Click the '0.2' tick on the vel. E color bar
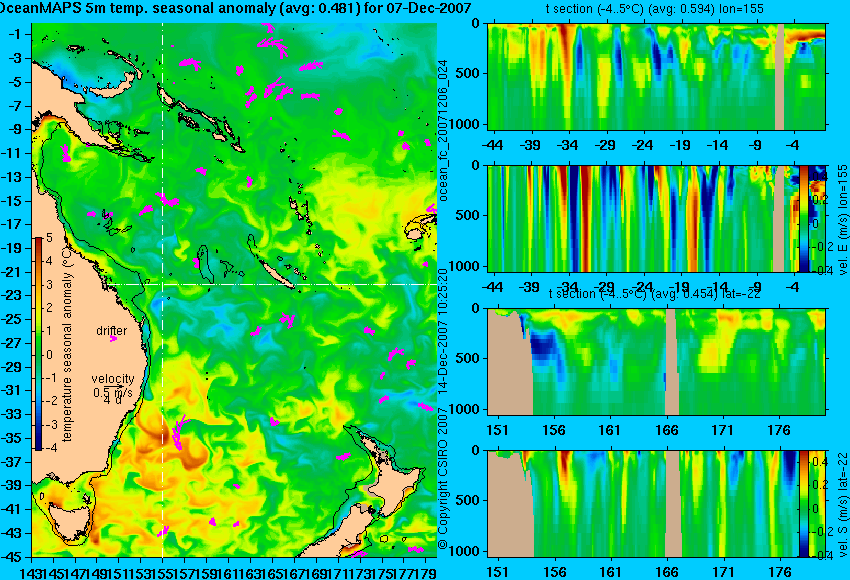 819,200
